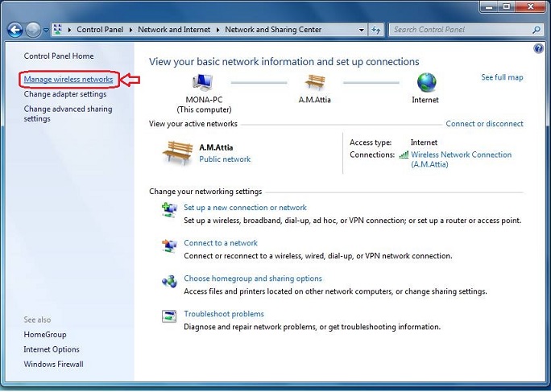Click the Back navigation arrow button
551x392 pixels.
14,30
